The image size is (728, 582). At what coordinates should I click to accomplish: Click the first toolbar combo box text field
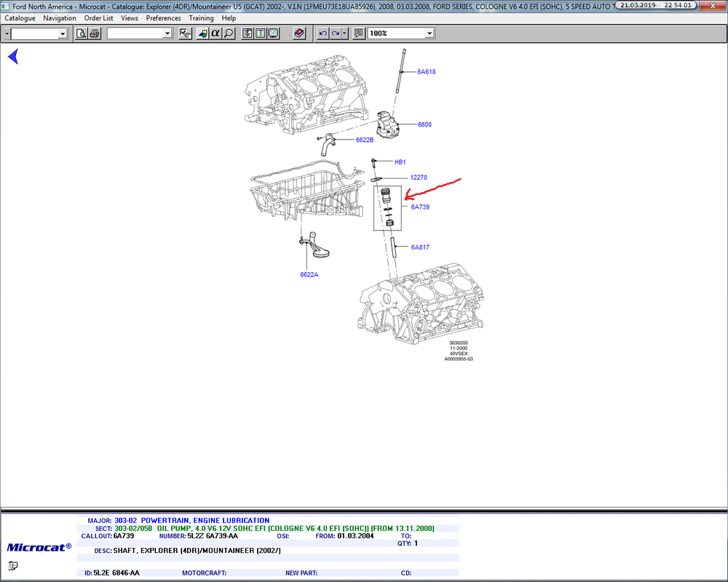click(35, 34)
